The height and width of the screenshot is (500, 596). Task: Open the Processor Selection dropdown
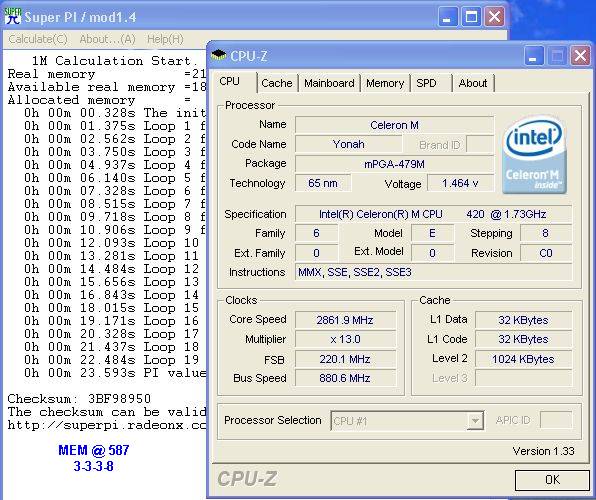coord(475,421)
